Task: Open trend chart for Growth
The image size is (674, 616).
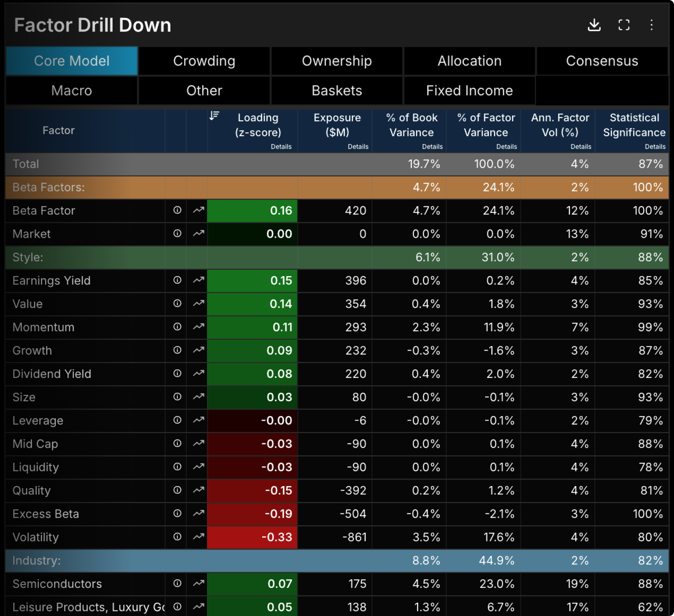Action: pos(198,350)
